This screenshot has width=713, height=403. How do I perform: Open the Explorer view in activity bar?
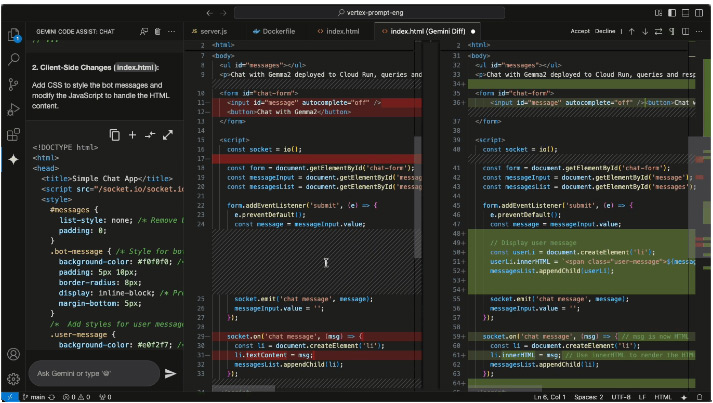[14, 35]
